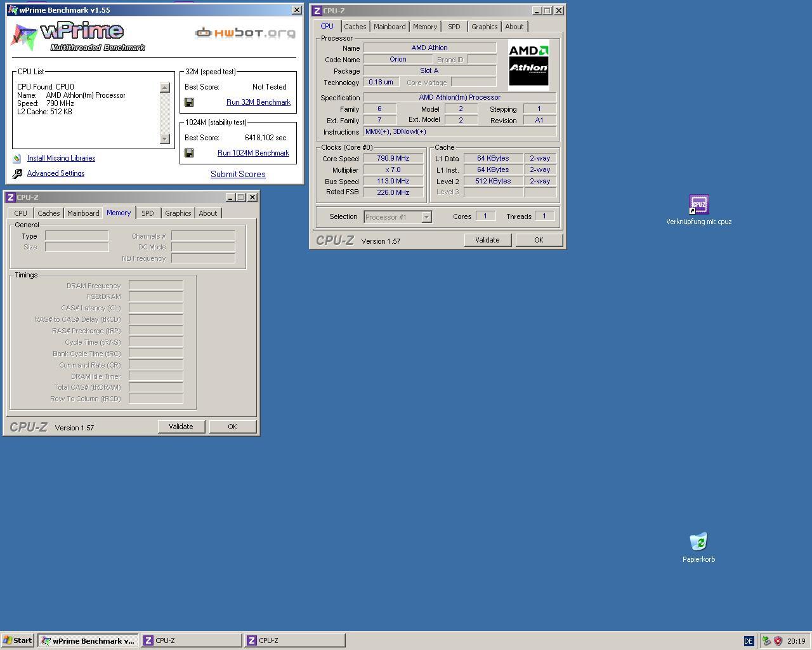Click the Core Speed value 790.9 MHz
The image size is (812, 650).
[x=393, y=159]
